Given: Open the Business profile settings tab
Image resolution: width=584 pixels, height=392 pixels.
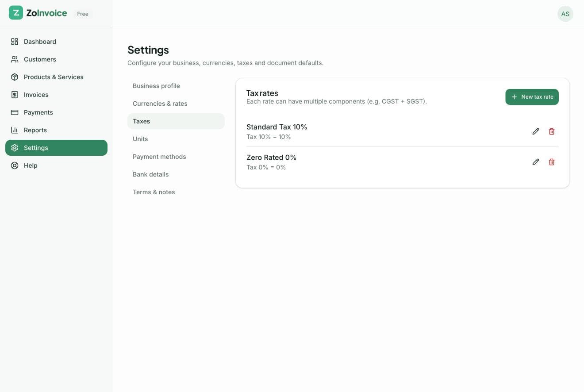Looking at the screenshot, I should pyautogui.click(x=176, y=86).
